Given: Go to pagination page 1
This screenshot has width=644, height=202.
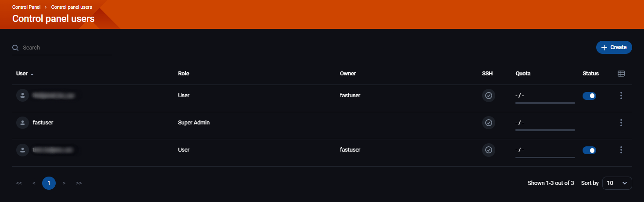Looking at the screenshot, I should pyautogui.click(x=49, y=183).
